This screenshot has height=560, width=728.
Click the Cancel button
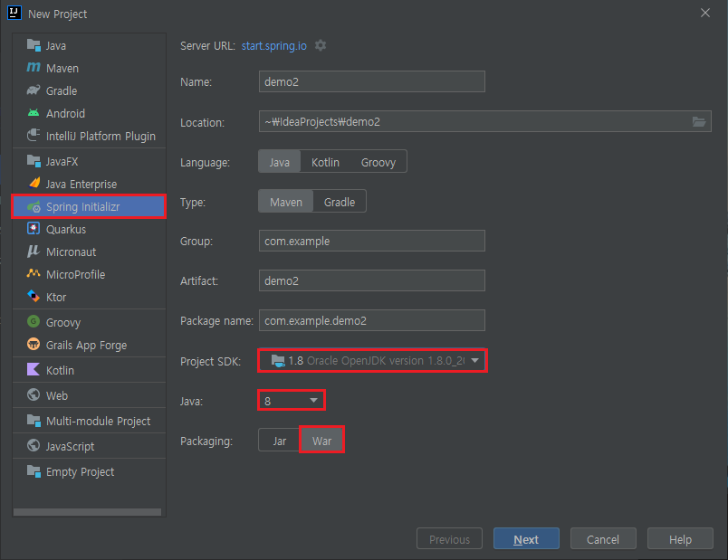[x=603, y=538]
